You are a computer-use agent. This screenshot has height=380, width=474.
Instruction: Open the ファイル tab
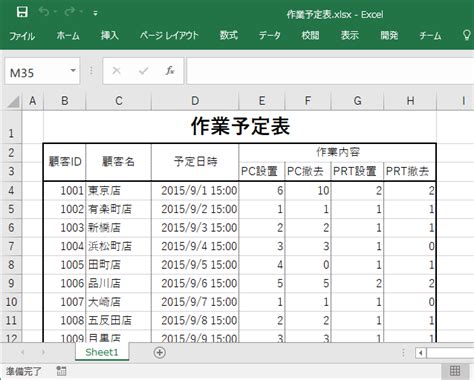(22, 36)
